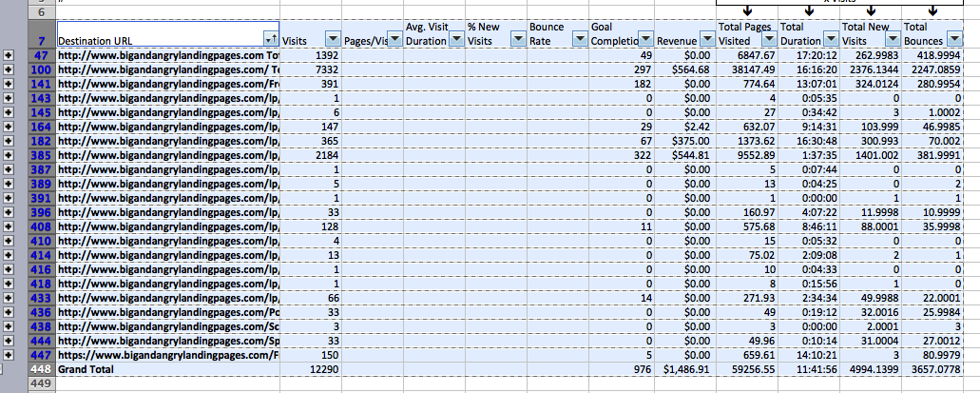Open % New Visits filter dropdown

(x=519, y=40)
